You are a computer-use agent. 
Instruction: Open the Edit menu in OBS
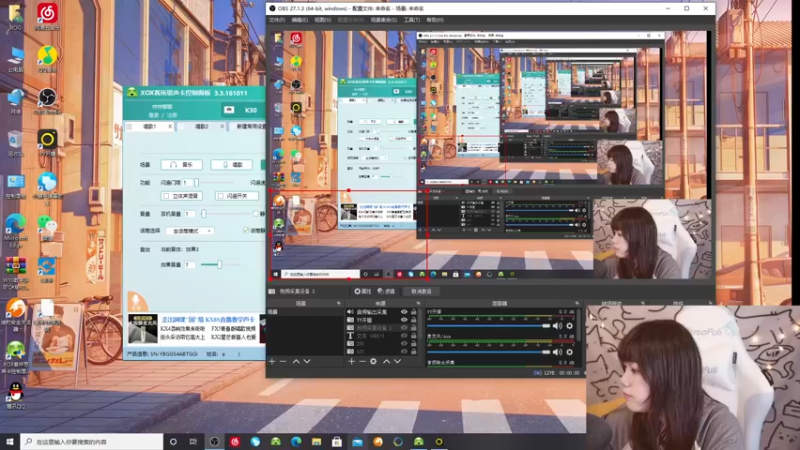[x=299, y=20]
